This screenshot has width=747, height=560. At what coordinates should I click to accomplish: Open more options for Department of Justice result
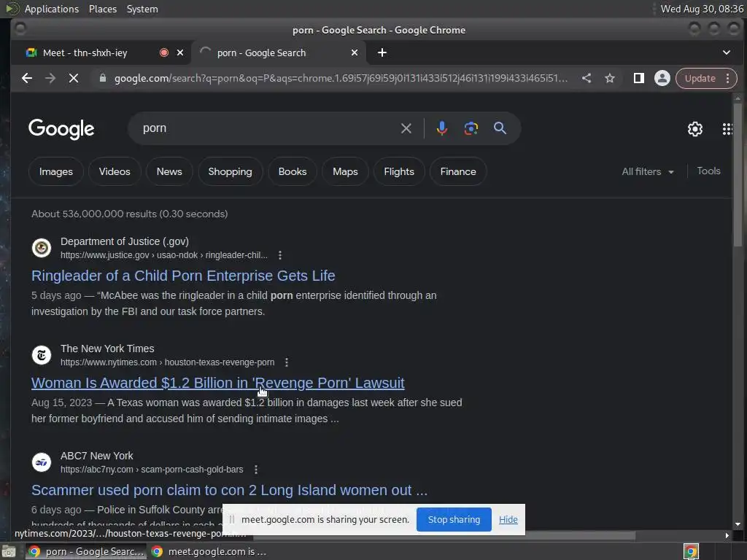pos(280,255)
